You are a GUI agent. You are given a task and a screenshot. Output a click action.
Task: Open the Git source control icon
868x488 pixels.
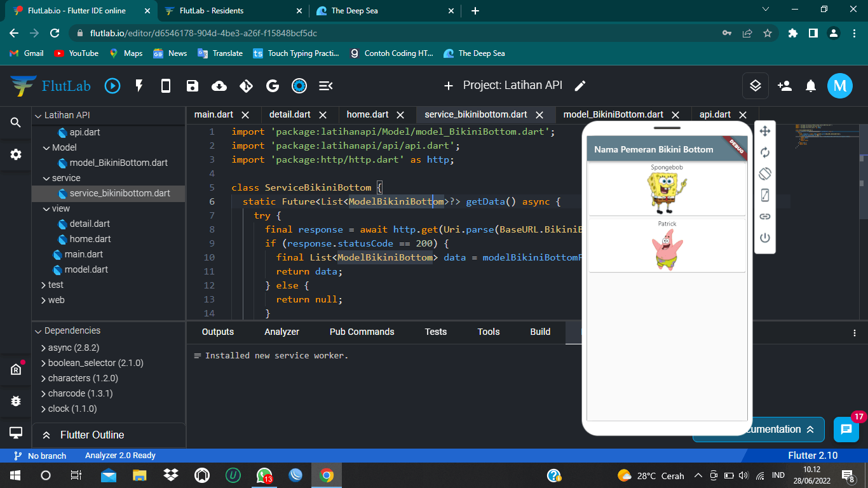tap(246, 86)
